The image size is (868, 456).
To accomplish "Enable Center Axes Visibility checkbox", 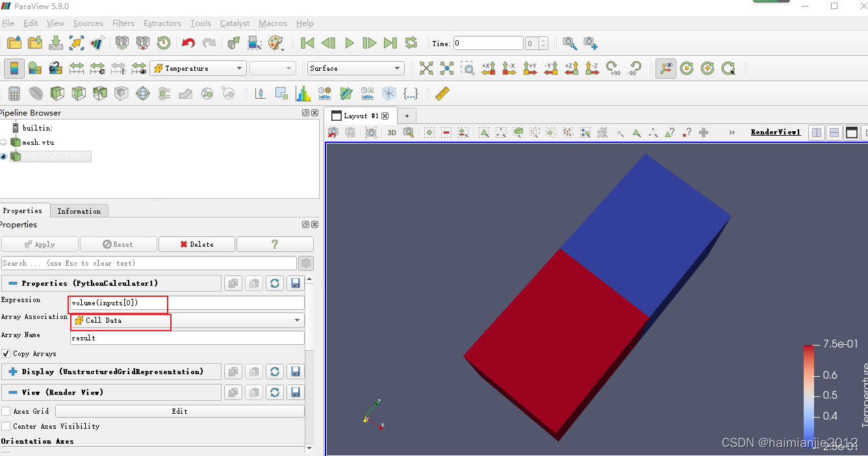I will coord(6,426).
